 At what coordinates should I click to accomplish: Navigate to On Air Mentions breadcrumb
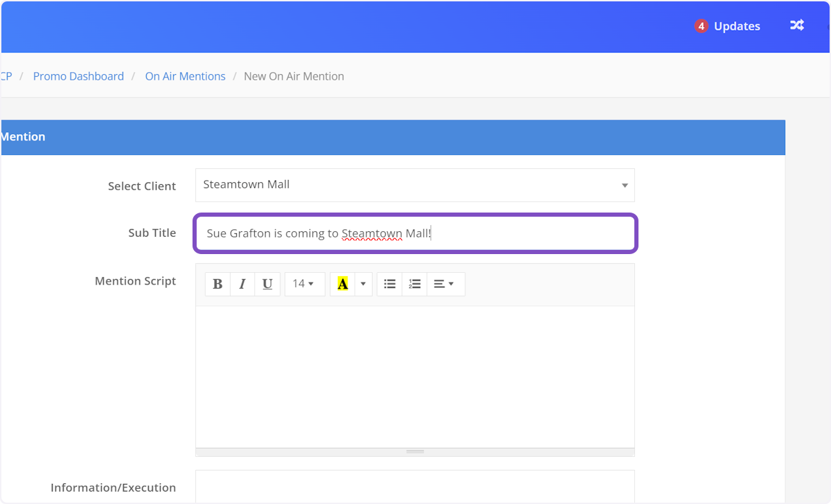pyautogui.click(x=185, y=76)
